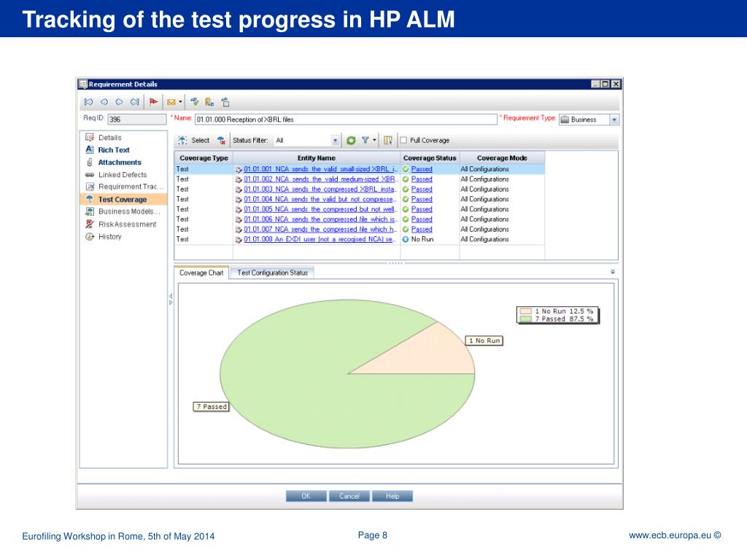747x560 pixels.
Task: Click the green status icon for 01.01.003
Action: [406, 190]
